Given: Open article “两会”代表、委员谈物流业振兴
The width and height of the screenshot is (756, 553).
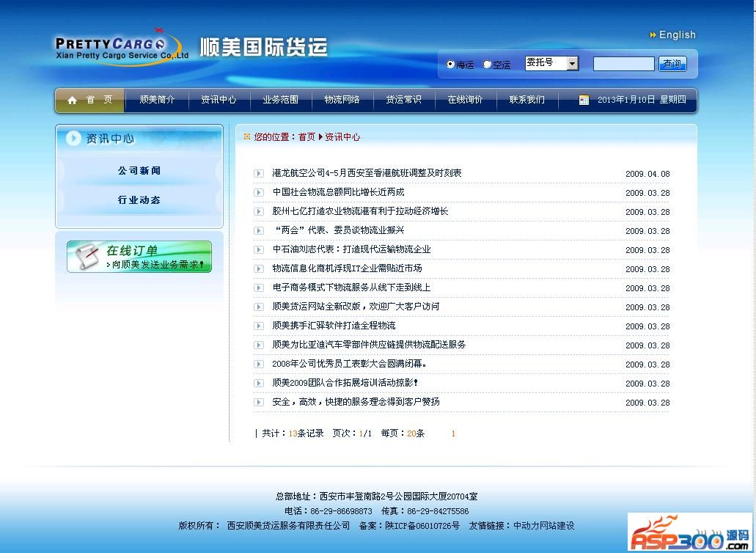Looking at the screenshot, I should (339, 230).
